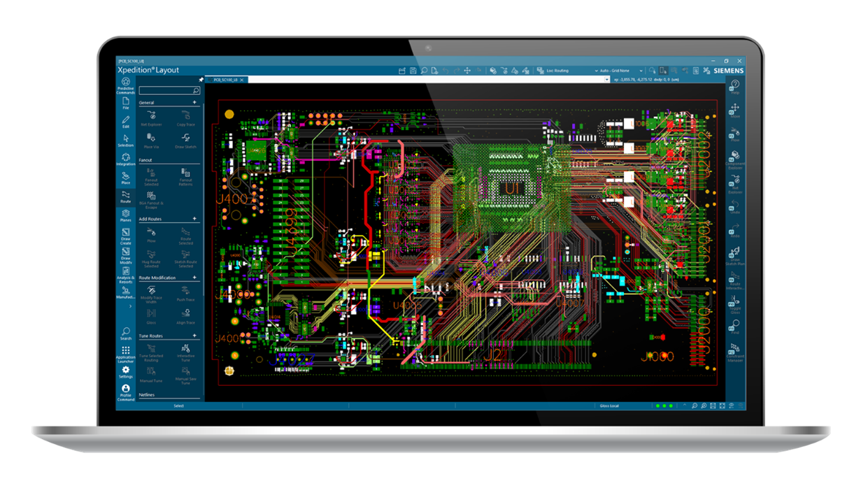Start BGA Fanout & Escape
The height and width of the screenshot is (488, 868).
coord(150,199)
